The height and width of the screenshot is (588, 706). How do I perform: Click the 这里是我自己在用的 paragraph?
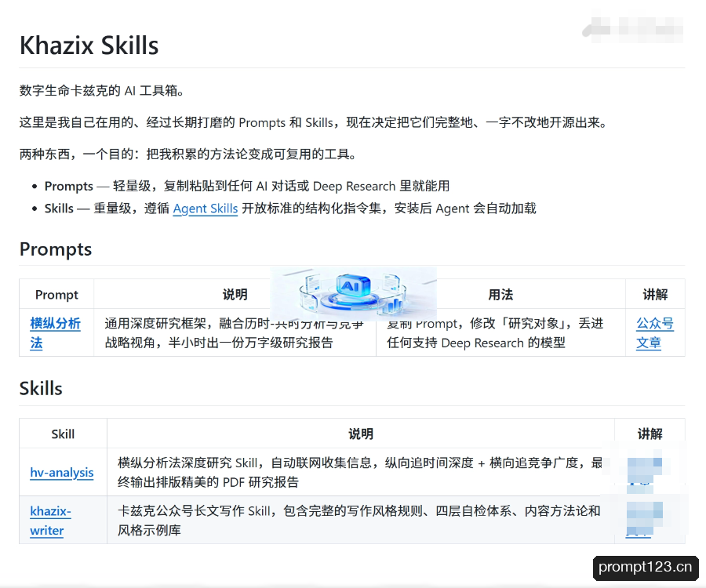click(314, 122)
